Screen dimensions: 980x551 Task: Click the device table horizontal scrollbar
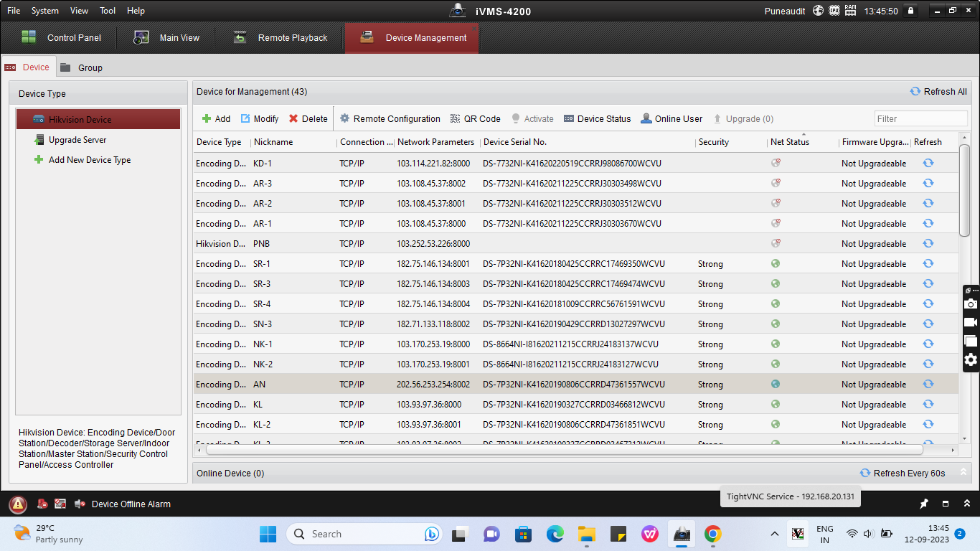tap(564, 450)
